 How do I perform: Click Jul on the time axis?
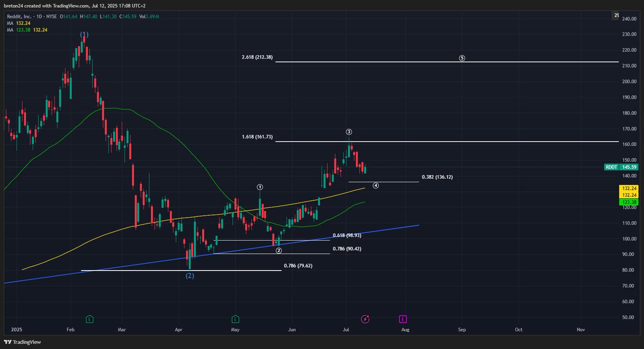click(x=346, y=329)
